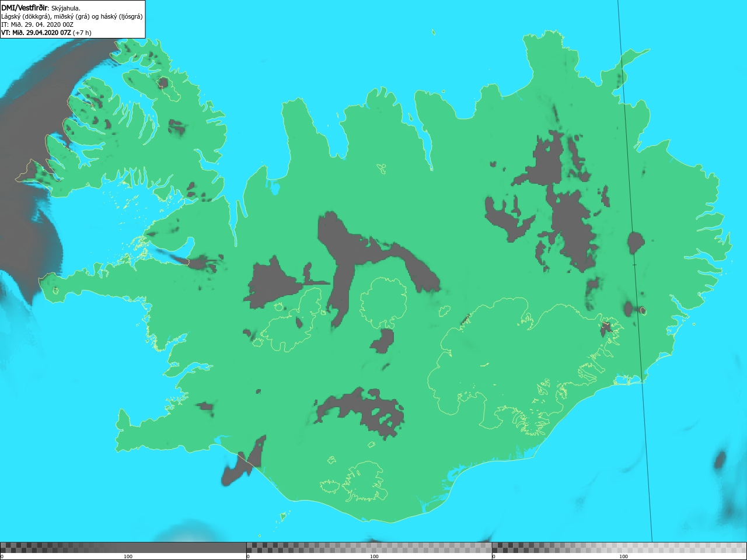Viewport: 747px width, 560px height.
Task: Click the medium gray mid-cloud color scale
Action: (369, 548)
